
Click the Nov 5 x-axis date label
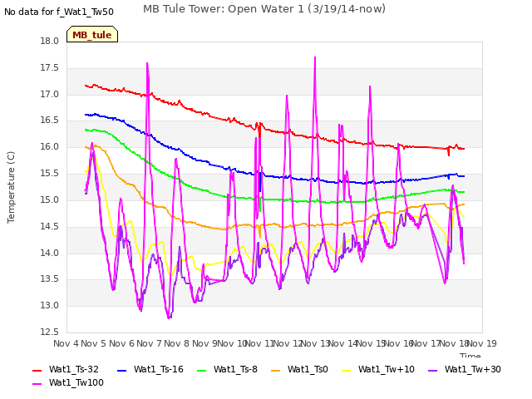[x=94, y=343]
